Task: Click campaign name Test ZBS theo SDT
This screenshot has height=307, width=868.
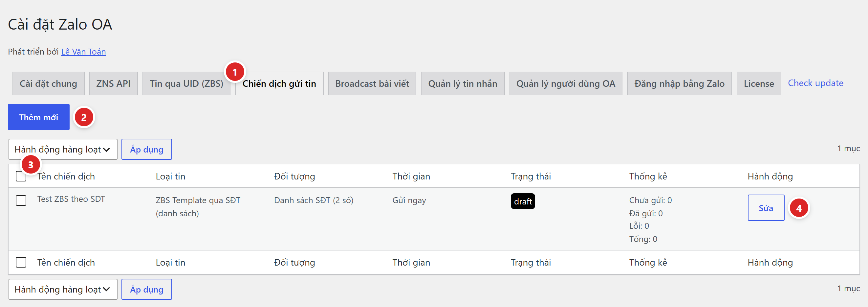Action: click(x=71, y=199)
